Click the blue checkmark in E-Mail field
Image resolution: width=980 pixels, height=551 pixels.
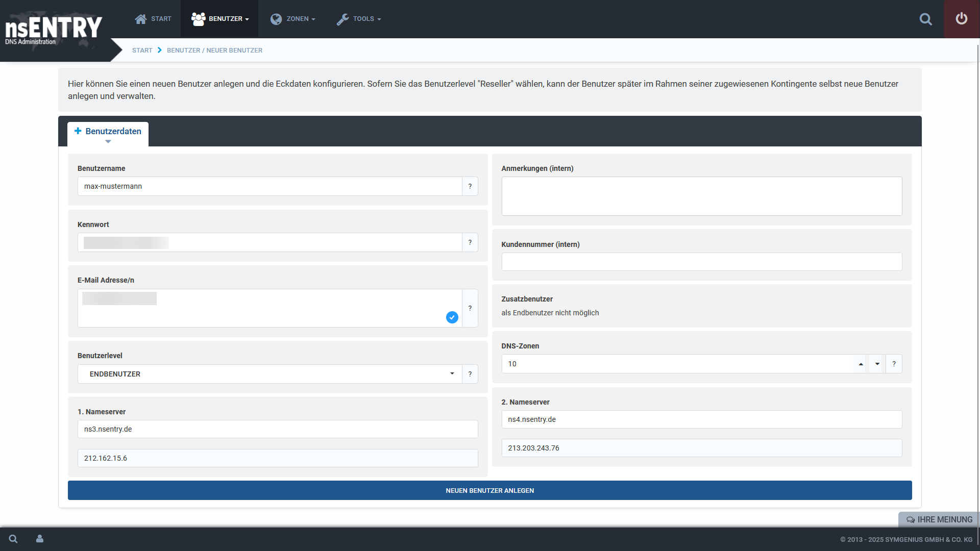coord(452,317)
